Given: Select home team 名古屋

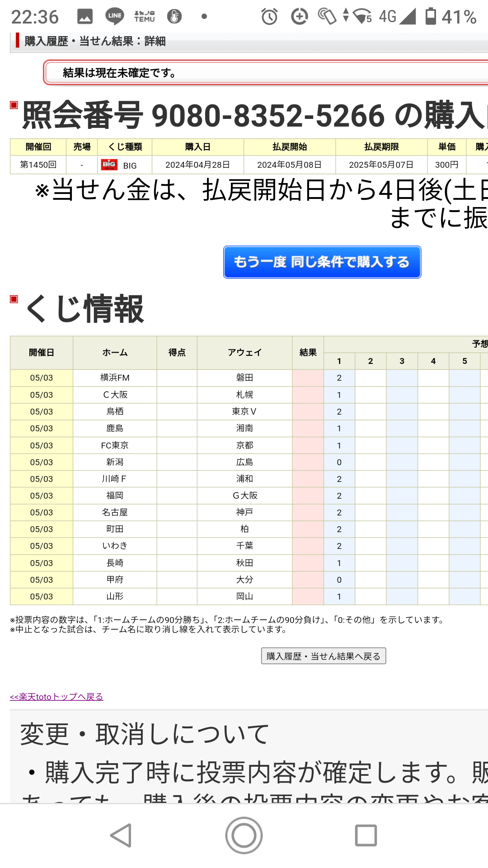Looking at the screenshot, I should tap(115, 512).
